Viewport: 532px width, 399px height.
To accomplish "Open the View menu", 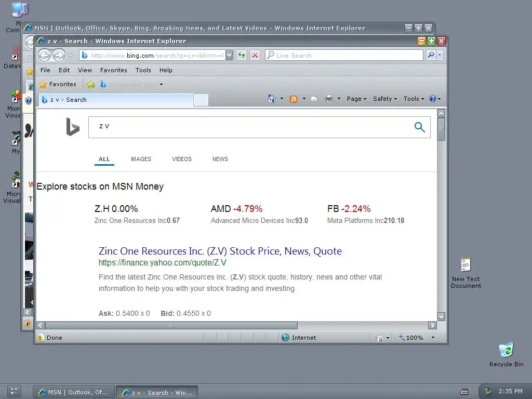I will click(x=85, y=70).
